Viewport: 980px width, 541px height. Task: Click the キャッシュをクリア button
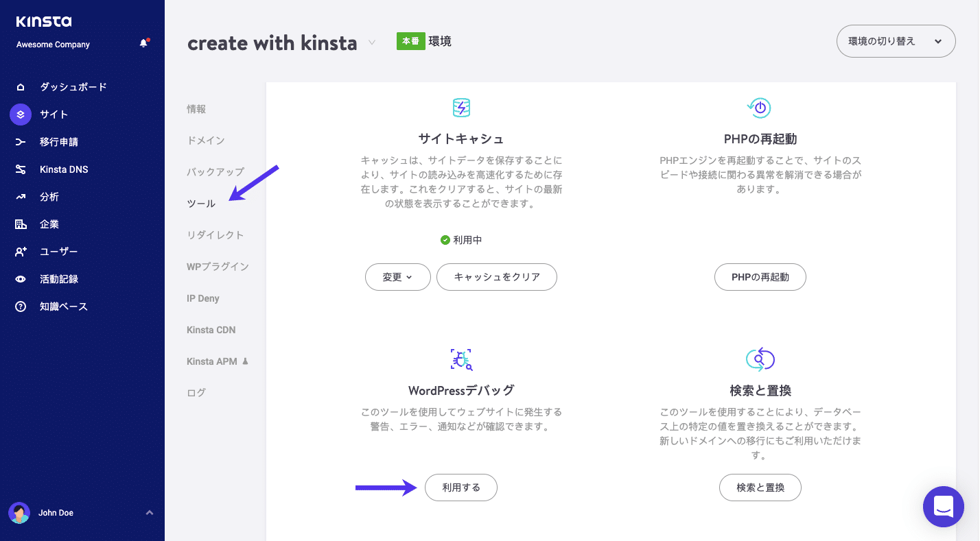(496, 277)
